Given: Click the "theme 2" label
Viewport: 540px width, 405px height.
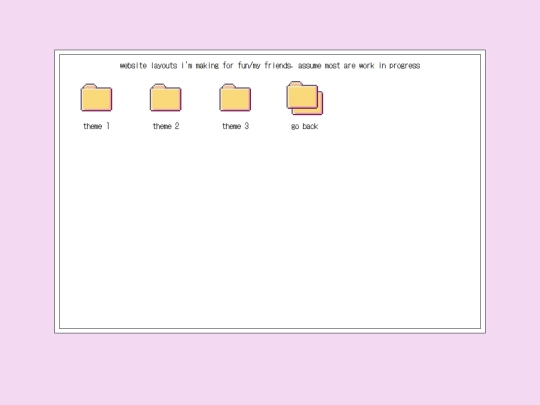Looking at the screenshot, I should coord(166,126).
